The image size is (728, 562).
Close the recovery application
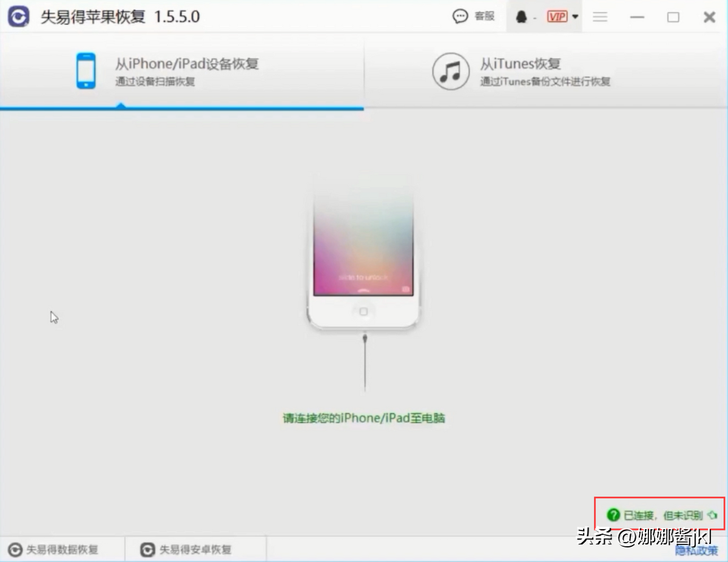(709, 17)
